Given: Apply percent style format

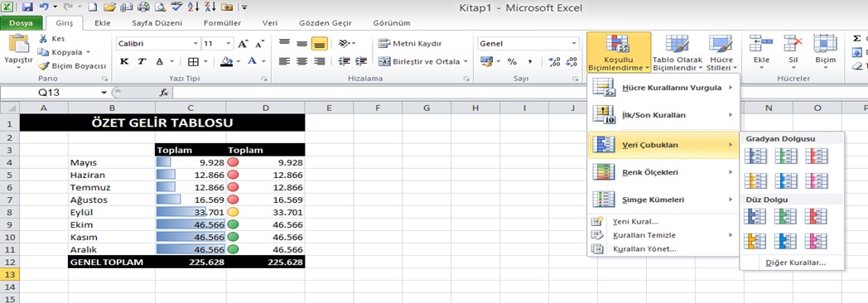Looking at the screenshot, I should tap(512, 61).
